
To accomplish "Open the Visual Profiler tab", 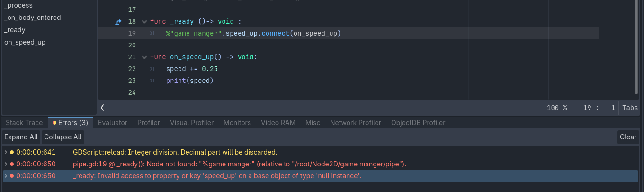I will point(192,123).
